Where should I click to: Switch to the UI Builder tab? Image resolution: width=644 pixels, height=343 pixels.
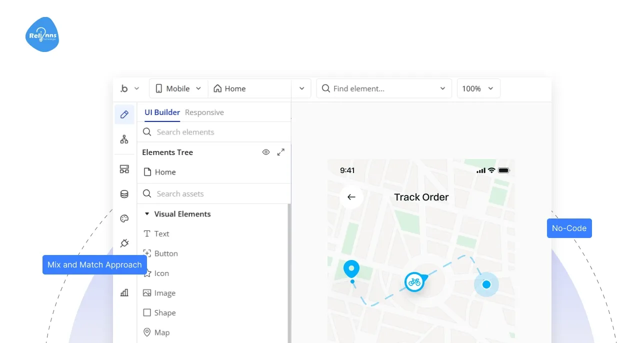[162, 112]
